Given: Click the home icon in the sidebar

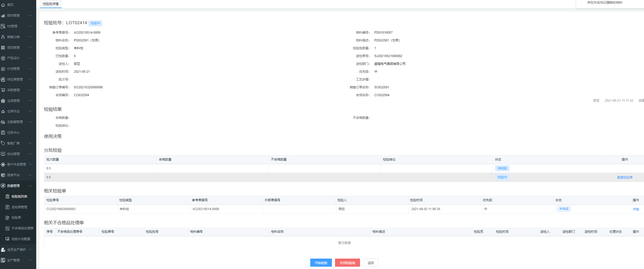Looking at the screenshot, I should pos(3,5).
